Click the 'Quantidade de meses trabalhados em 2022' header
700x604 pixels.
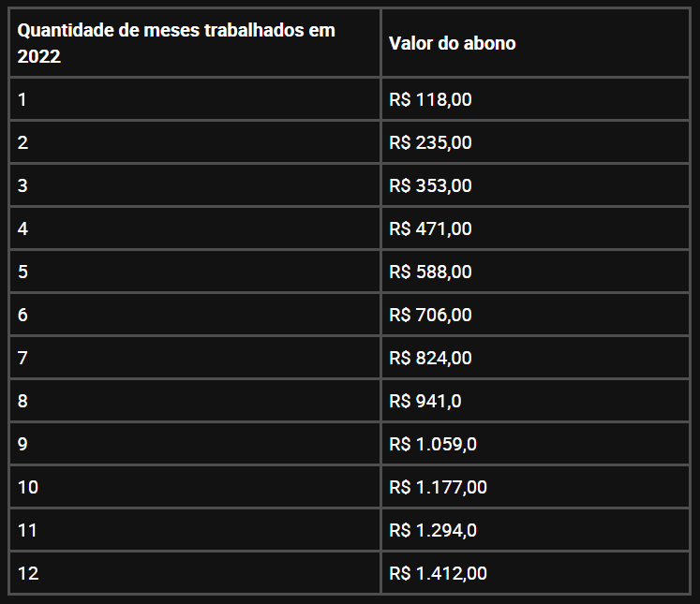pyautogui.click(x=176, y=43)
